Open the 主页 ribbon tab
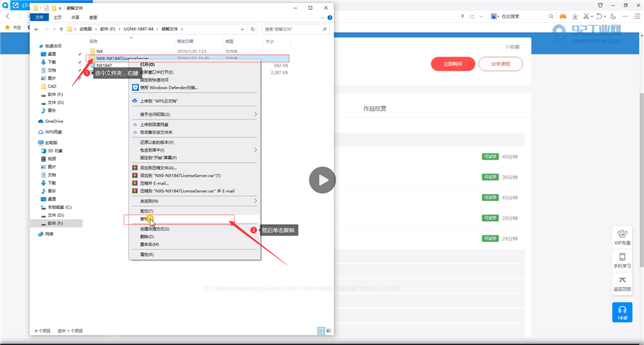644x345 pixels. click(57, 18)
